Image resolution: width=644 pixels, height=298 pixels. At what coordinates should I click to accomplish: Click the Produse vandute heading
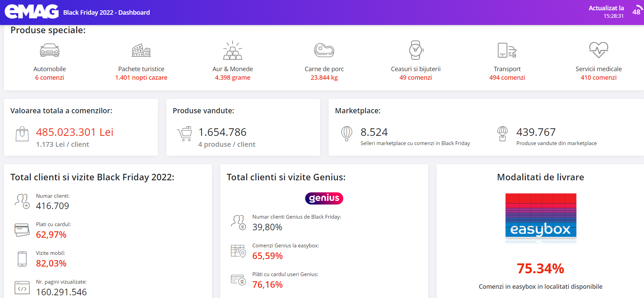coord(203,111)
